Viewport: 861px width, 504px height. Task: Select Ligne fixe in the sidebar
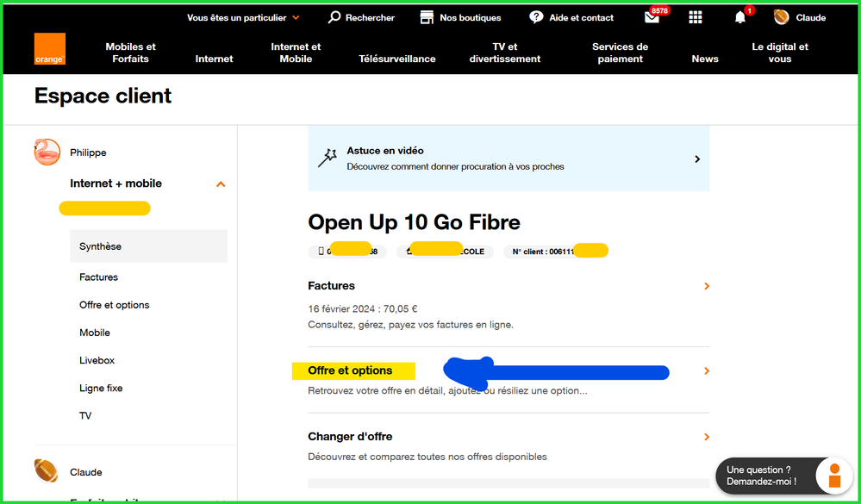pos(101,389)
